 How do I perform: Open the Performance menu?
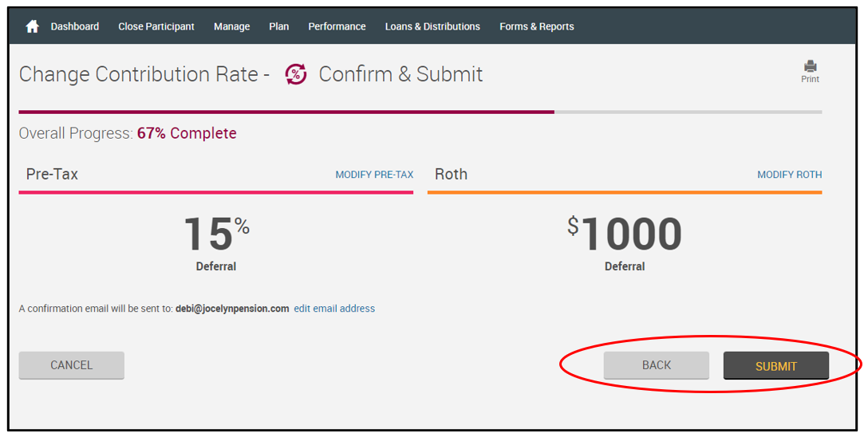click(x=337, y=26)
